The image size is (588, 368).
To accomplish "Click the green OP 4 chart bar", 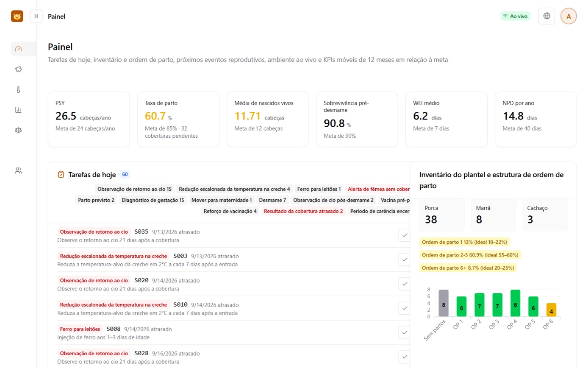I will click(x=515, y=303).
